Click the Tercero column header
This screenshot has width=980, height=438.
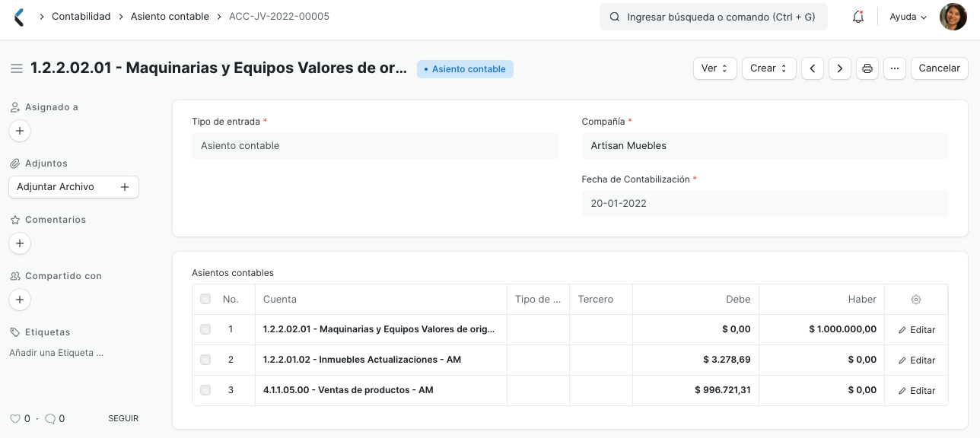click(601, 300)
